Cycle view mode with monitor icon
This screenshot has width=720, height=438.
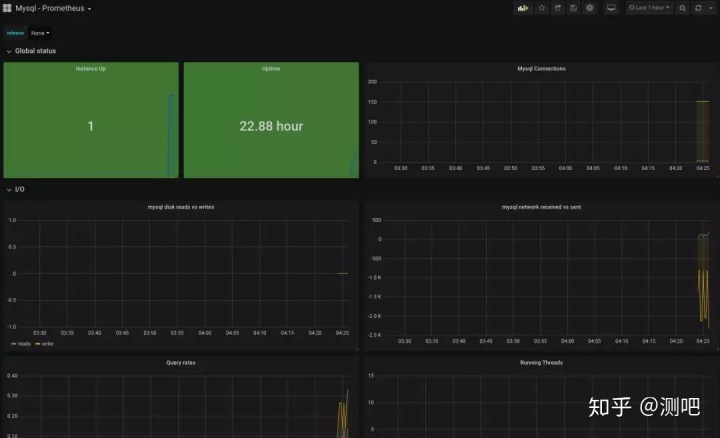[611, 8]
